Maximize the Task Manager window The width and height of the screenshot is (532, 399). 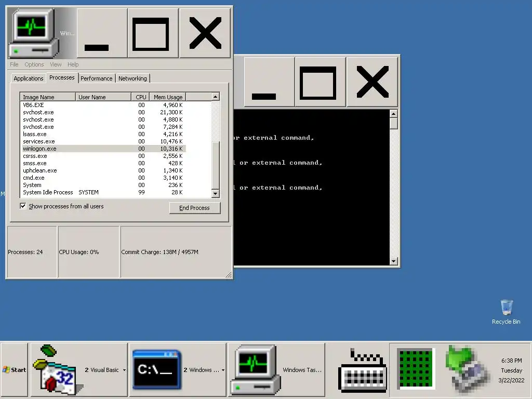pos(153,33)
